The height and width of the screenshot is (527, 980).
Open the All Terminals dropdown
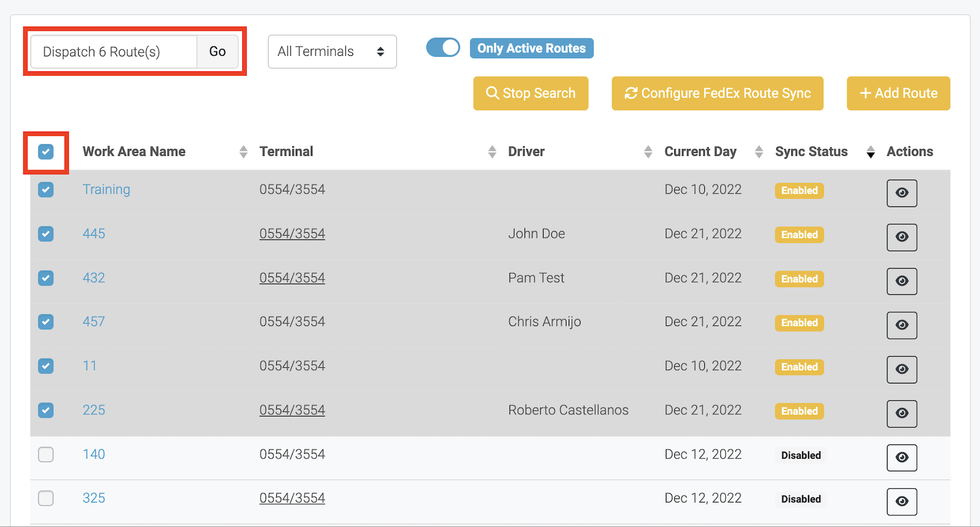click(x=332, y=51)
